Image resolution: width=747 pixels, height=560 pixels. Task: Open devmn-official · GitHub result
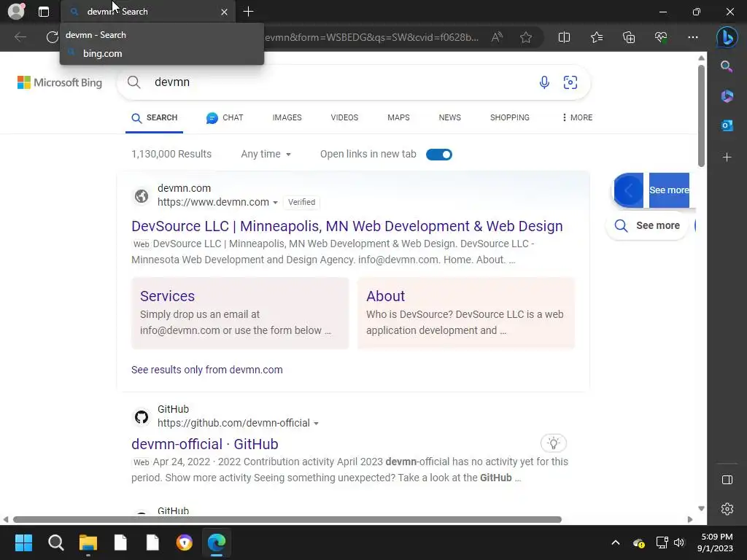click(x=205, y=444)
